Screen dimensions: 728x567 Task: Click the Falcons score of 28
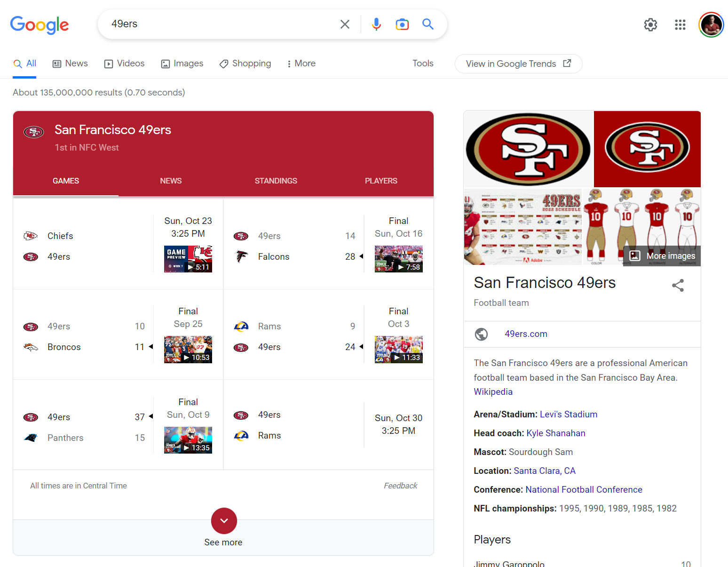coord(350,256)
